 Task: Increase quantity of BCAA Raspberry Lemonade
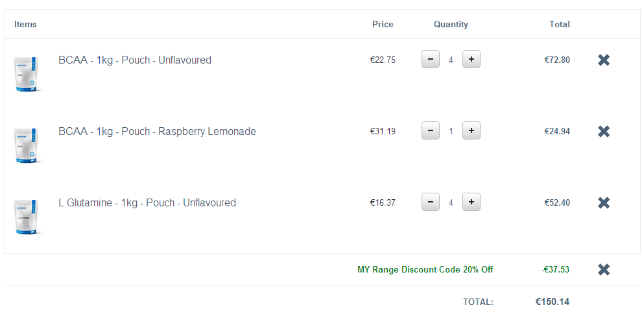coord(471,131)
